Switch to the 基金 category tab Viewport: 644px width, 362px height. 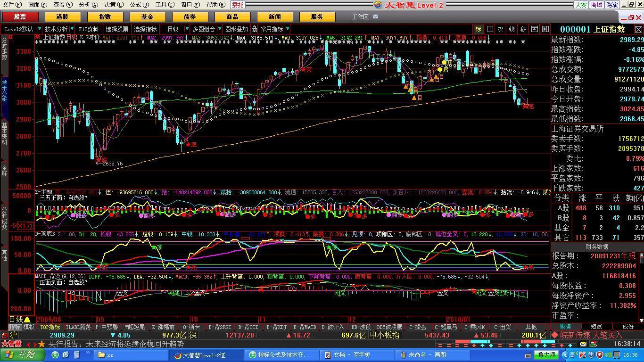click(x=147, y=16)
